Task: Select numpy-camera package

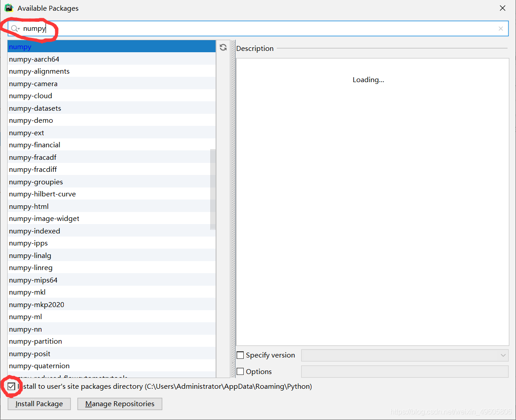Action: (x=112, y=84)
